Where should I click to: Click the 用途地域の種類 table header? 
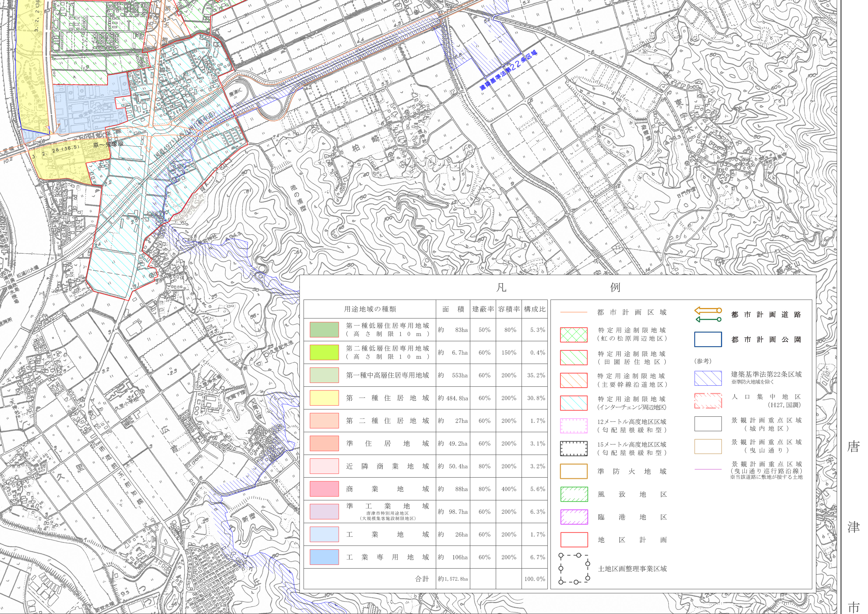click(x=370, y=309)
